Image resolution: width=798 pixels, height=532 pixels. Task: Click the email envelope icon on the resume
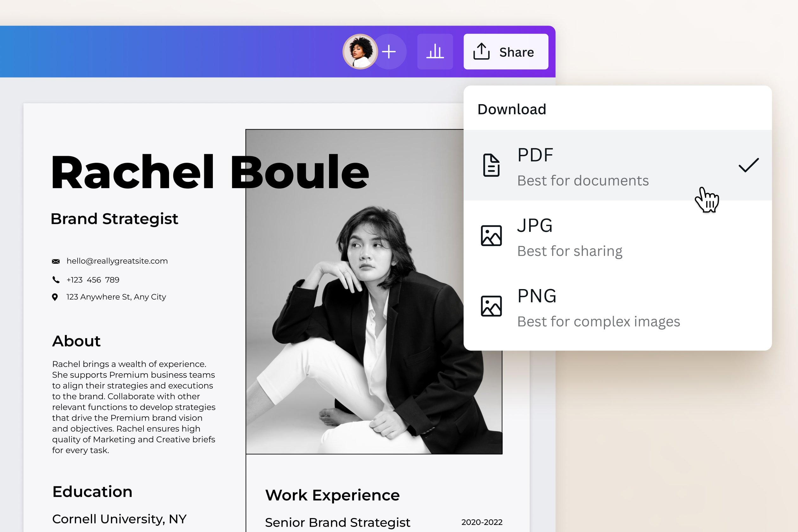point(55,261)
